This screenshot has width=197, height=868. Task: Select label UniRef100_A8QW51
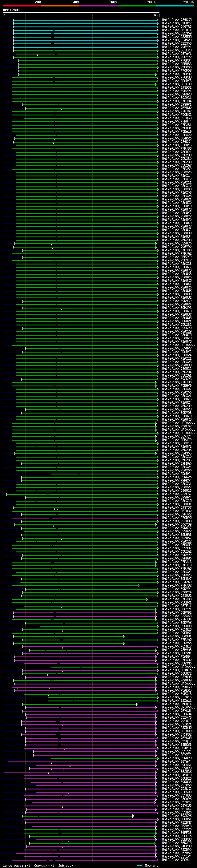[x=176, y=819]
